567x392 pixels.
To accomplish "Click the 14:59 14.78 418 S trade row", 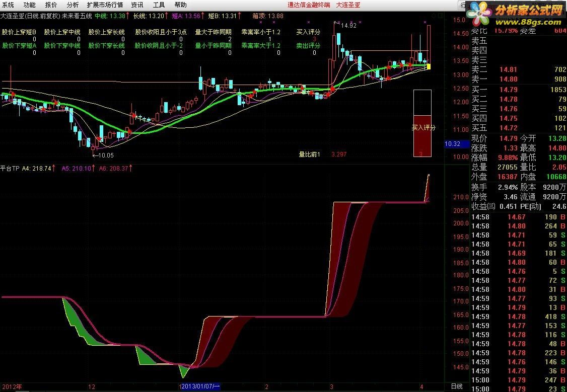I will click(519, 317).
